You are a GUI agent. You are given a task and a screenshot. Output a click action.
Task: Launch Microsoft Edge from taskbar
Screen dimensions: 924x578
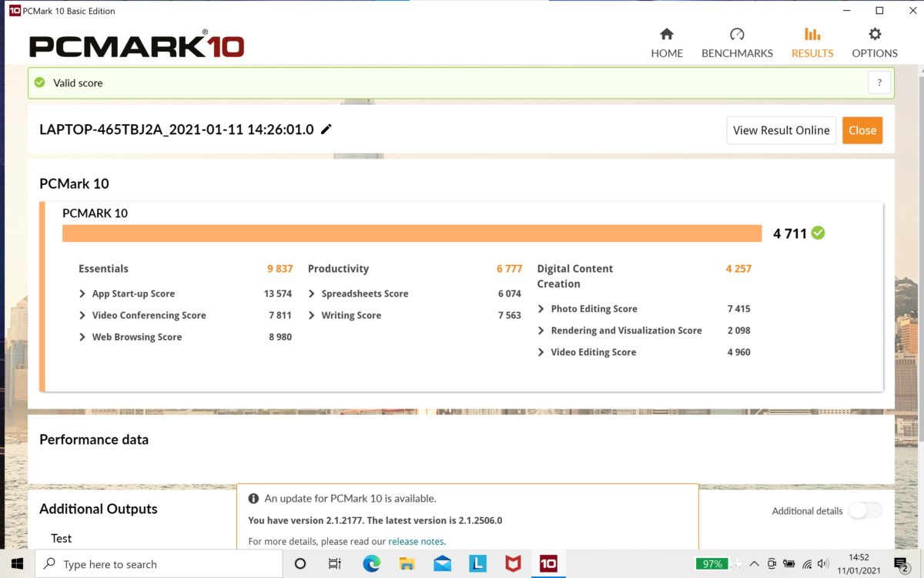[372, 563]
